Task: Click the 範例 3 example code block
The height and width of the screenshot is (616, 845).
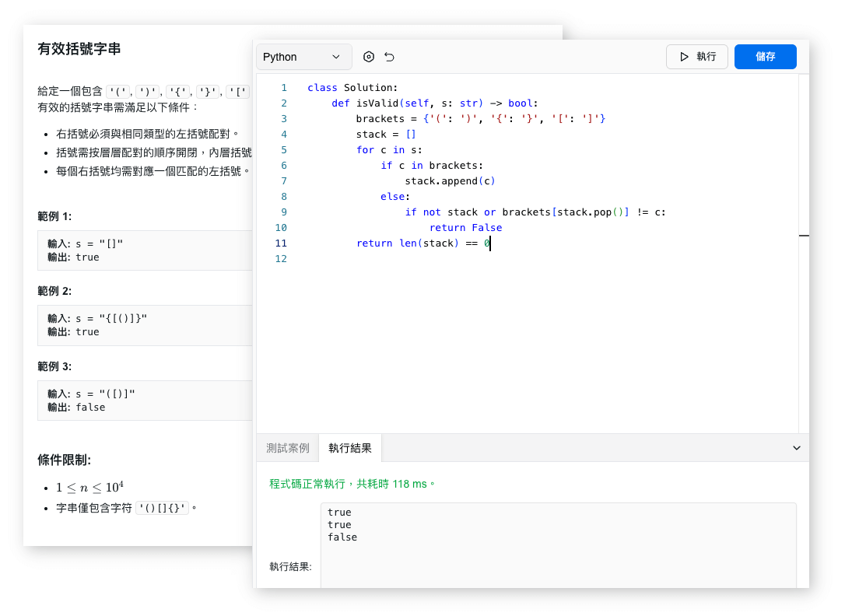Action: pyautogui.click(x=146, y=401)
